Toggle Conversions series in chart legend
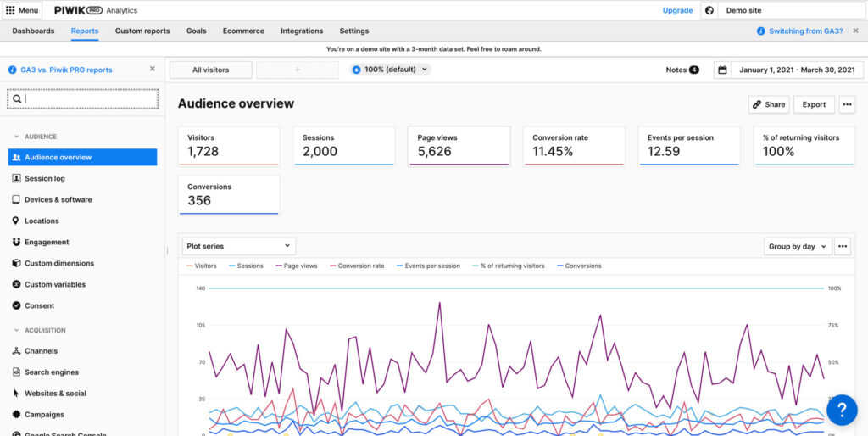Image resolution: width=868 pixels, height=436 pixels. pyautogui.click(x=579, y=266)
